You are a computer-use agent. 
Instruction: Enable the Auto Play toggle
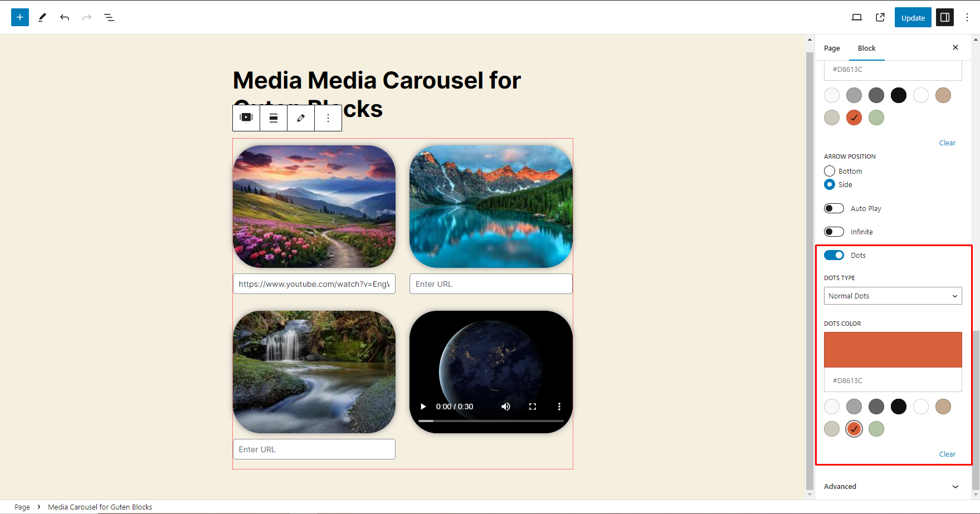834,208
